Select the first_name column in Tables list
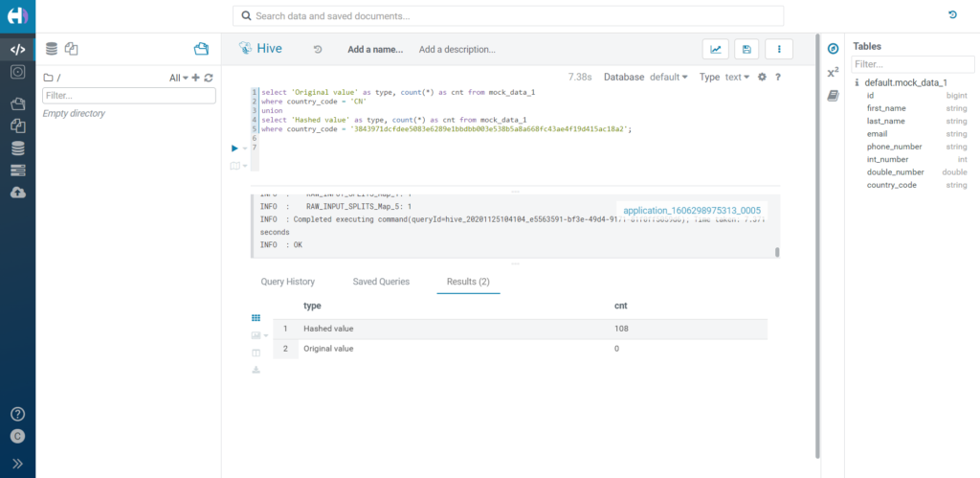This screenshot has width=980, height=478. (885, 108)
